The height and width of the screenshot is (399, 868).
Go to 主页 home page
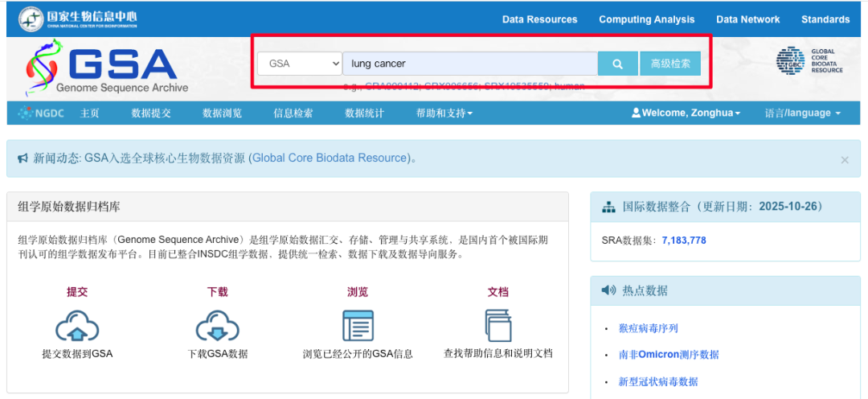[x=90, y=113]
